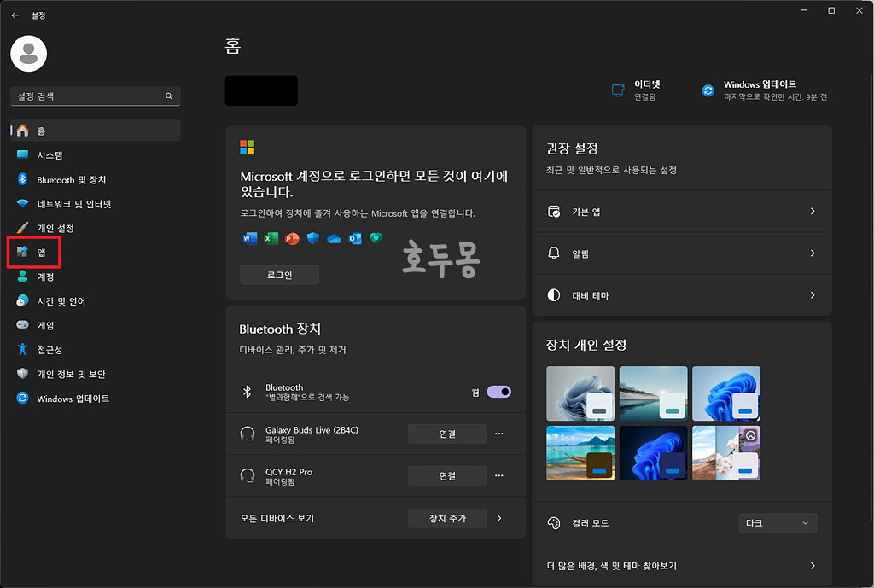Click the Accessibility figure icon
The height and width of the screenshot is (588, 874).
tap(22, 349)
